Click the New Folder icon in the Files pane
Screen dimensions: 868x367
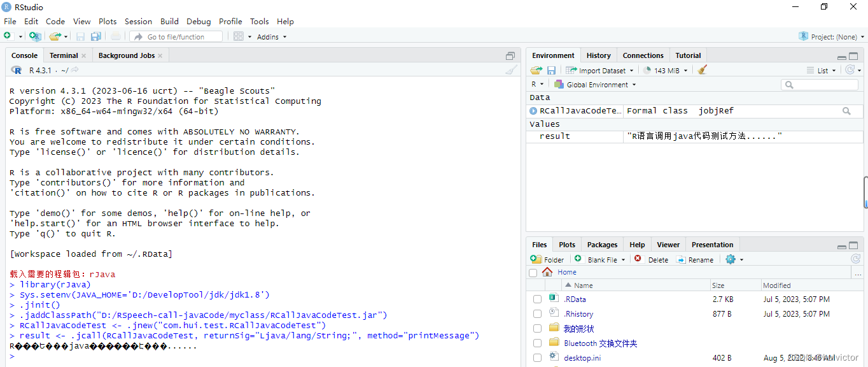(547, 259)
